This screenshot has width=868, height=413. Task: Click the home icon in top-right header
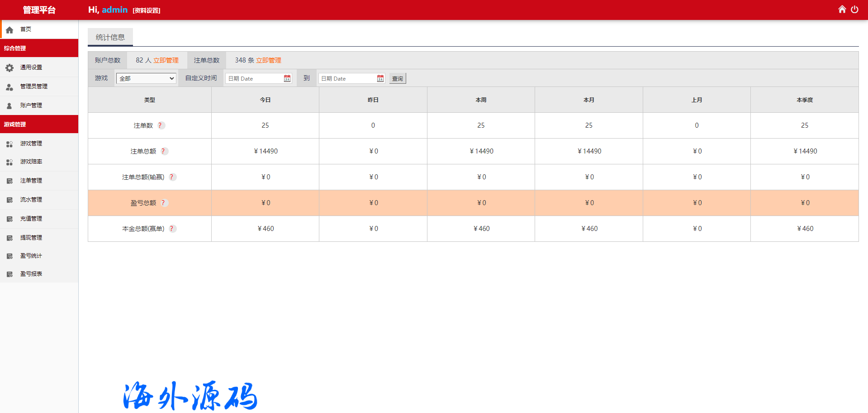click(x=842, y=10)
